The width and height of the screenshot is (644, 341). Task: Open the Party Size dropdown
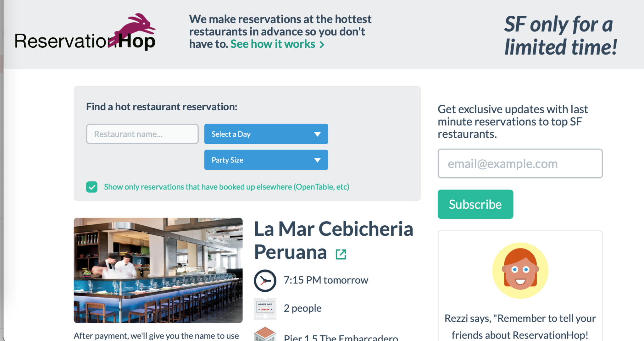click(x=266, y=160)
